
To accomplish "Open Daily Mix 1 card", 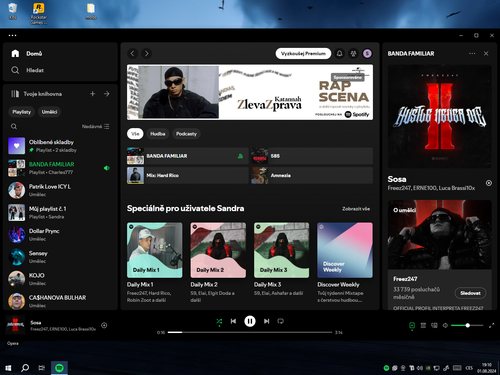I will coord(155,262).
